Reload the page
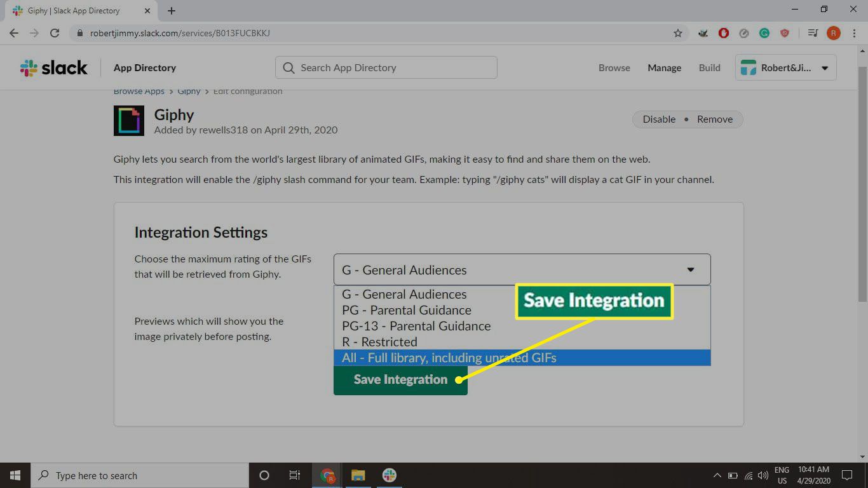Viewport: 868px width, 488px height. click(55, 33)
